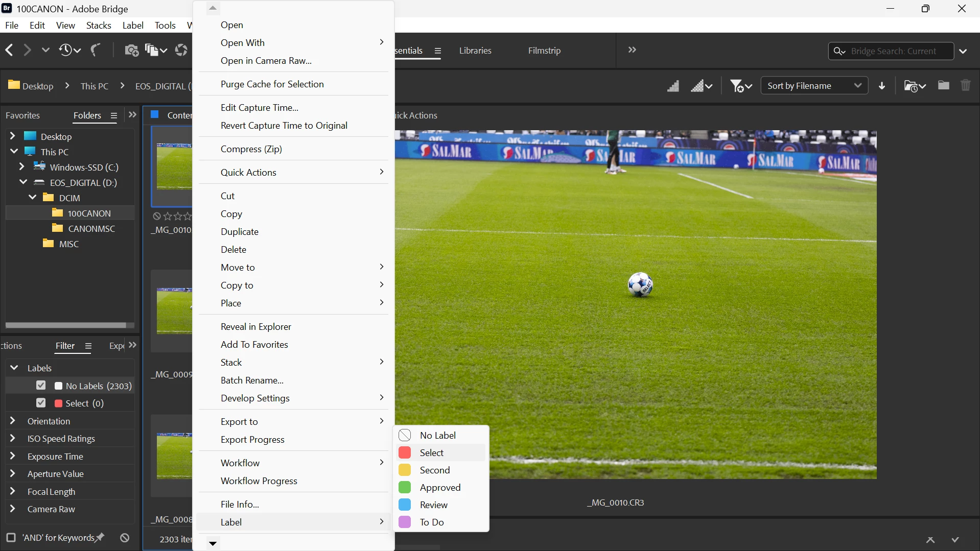This screenshot has height=551, width=980.
Task: Apply the red Select label
Action: [x=441, y=452]
